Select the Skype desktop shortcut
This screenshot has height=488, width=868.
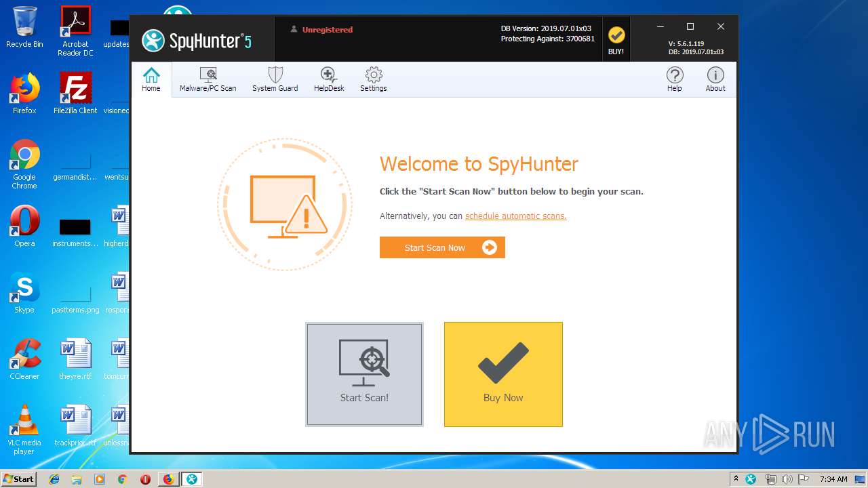tap(24, 293)
